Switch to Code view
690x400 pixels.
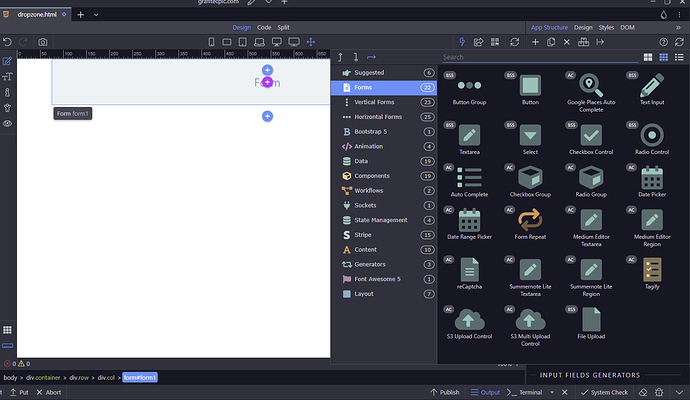click(x=264, y=27)
